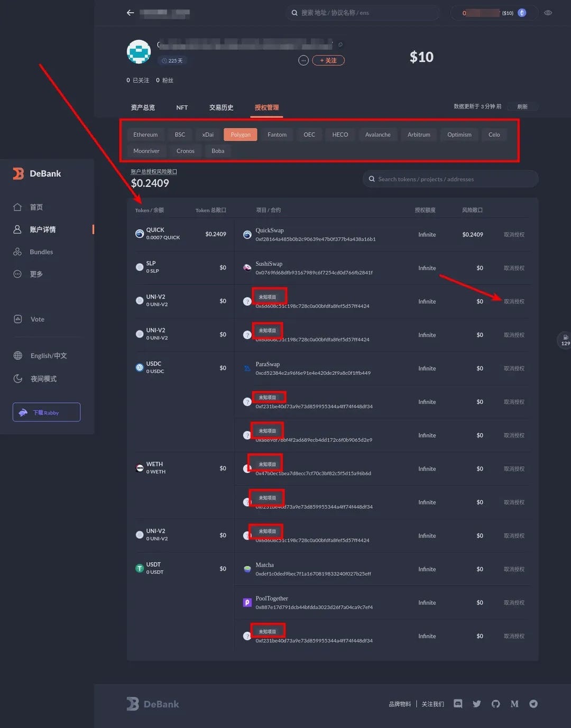The image size is (571, 728).
Task: Toggle balance visibility eye icon
Action: (548, 13)
